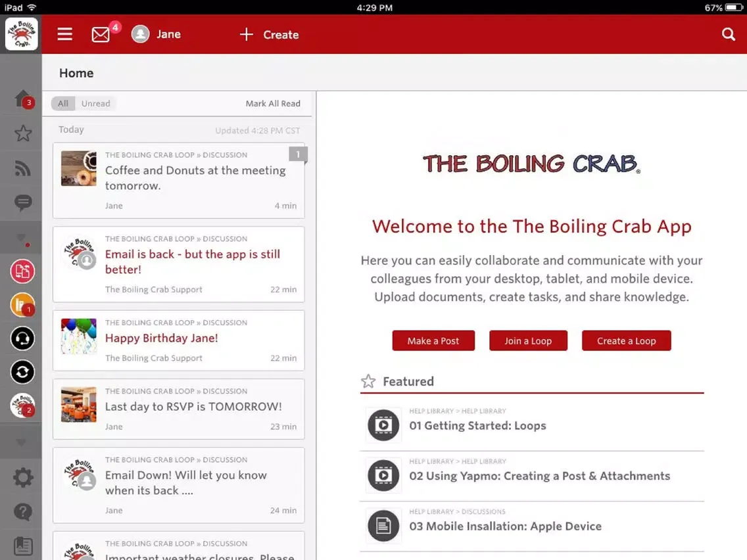Viewport: 747px width, 560px height.
Task: Click the Create button
Action: 269,34
